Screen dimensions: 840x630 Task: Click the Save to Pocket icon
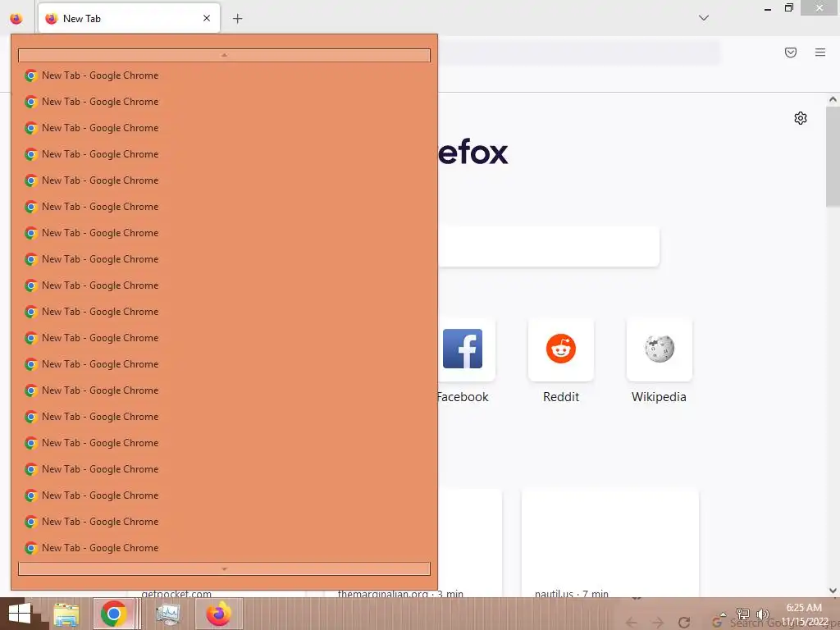click(x=791, y=52)
